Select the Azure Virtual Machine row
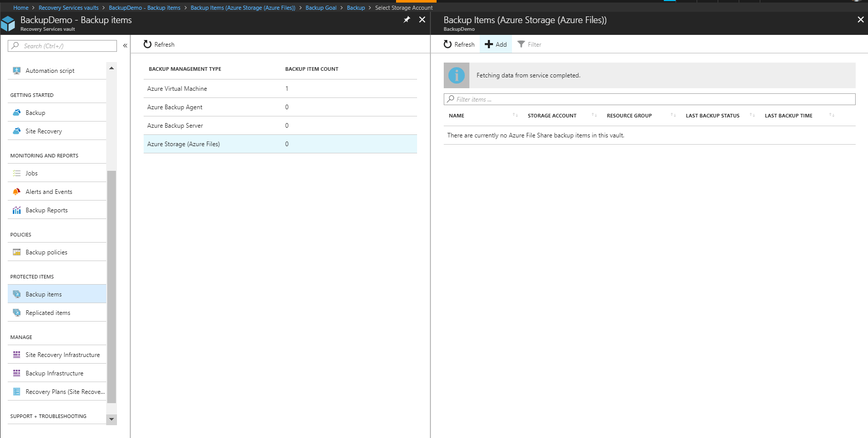The height and width of the screenshot is (438, 868). (280, 89)
